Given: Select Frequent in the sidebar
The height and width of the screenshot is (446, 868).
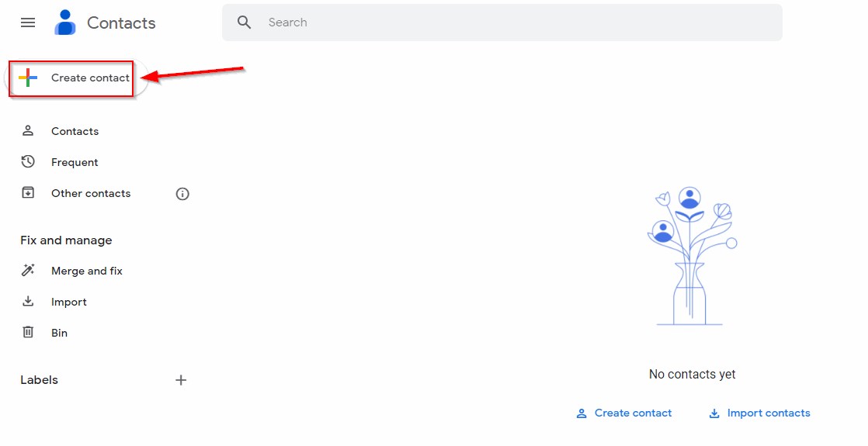Looking at the screenshot, I should pyautogui.click(x=75, y=162).
